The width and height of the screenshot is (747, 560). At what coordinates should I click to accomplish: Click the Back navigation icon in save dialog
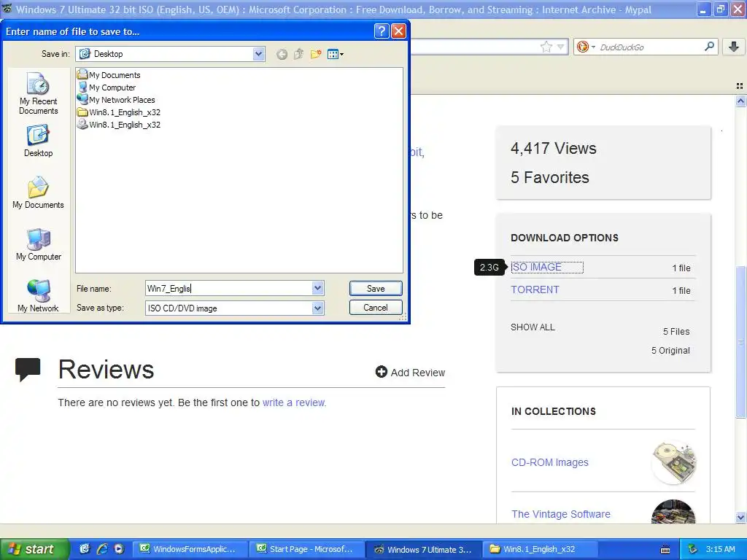coord(282,54)
